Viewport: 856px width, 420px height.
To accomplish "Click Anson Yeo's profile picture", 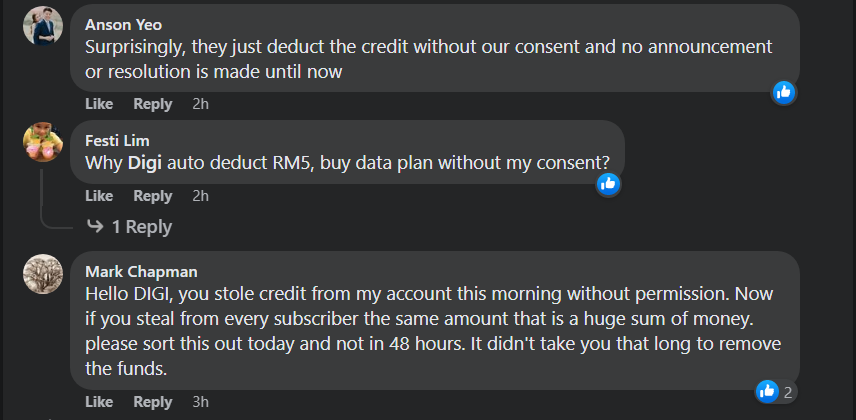I will point(43,25).
